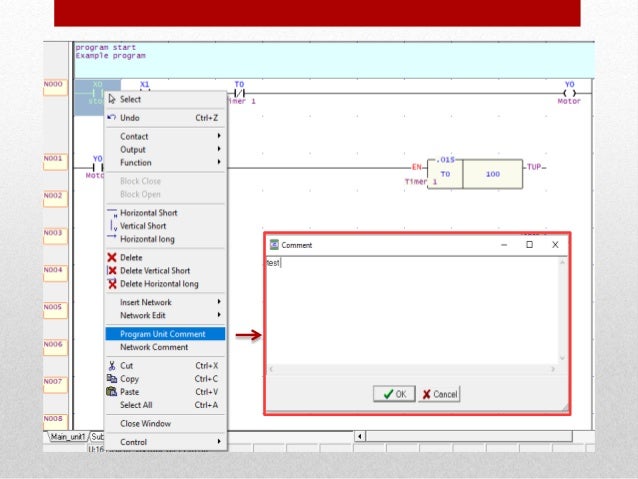The image size is (638, 479).
Task: Click the icon beside Delete Vertical Short
Action: click(x=112, y=270)
